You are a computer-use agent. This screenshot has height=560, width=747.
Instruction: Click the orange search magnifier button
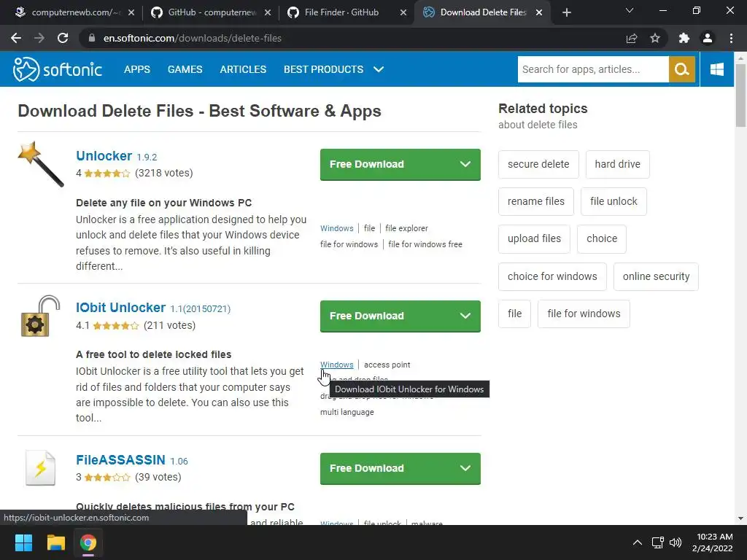682,69
